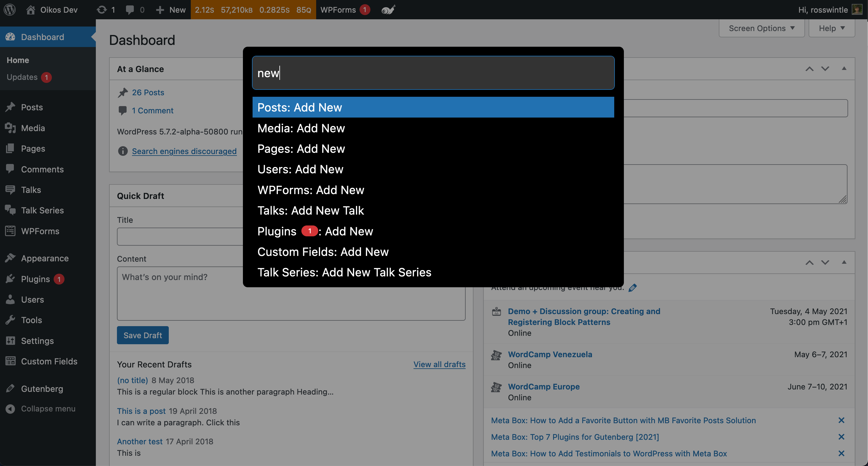The image size is (868, 466).
Task: Click the Talk Series icon in sidebar
Action: click(11, 210)
